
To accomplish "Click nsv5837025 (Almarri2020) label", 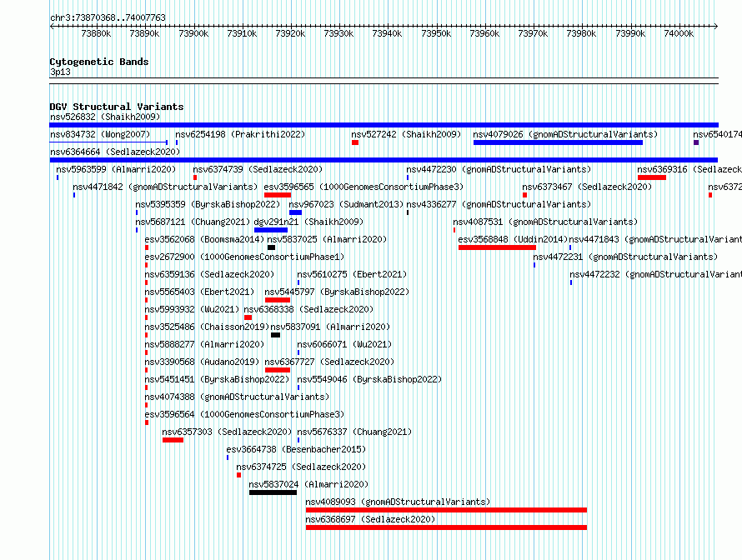I will point(327,239).
